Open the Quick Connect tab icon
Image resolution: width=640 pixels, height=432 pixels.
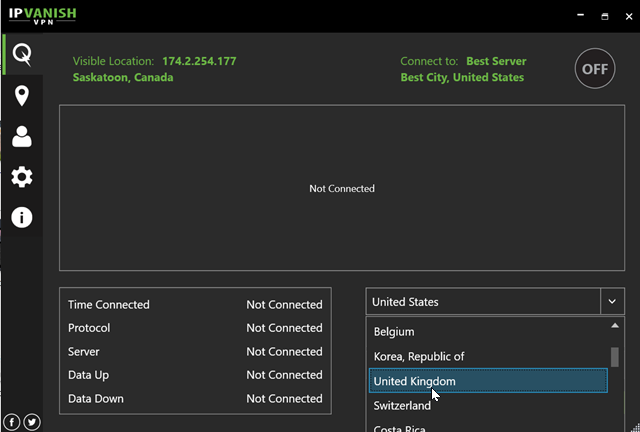[x=22, y=54]
